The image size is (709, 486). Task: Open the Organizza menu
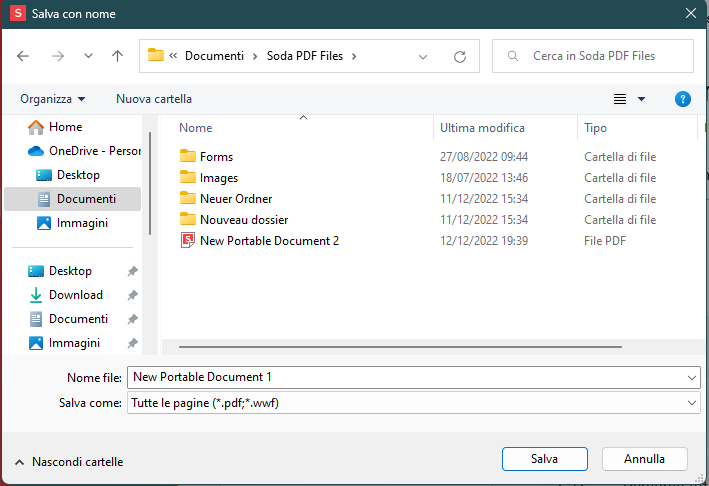(x=52, y=99)
